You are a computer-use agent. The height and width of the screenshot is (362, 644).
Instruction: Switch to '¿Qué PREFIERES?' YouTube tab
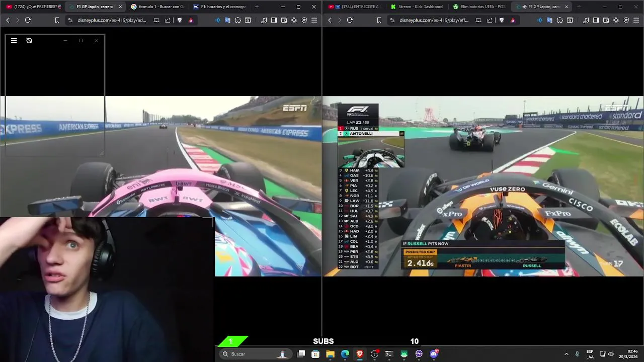click(x=33, y=7)
